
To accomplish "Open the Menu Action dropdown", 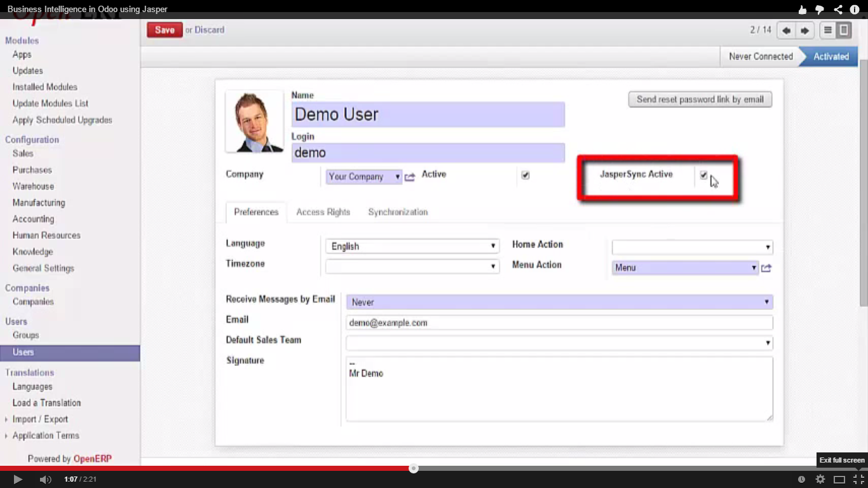I will coord(686,268).
